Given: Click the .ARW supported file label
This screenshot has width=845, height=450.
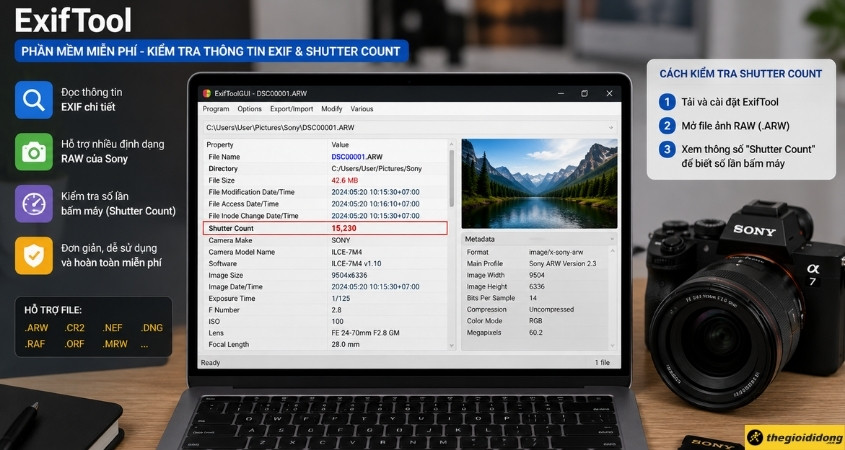Looking at the screenshot, I should tap(36, 328).
